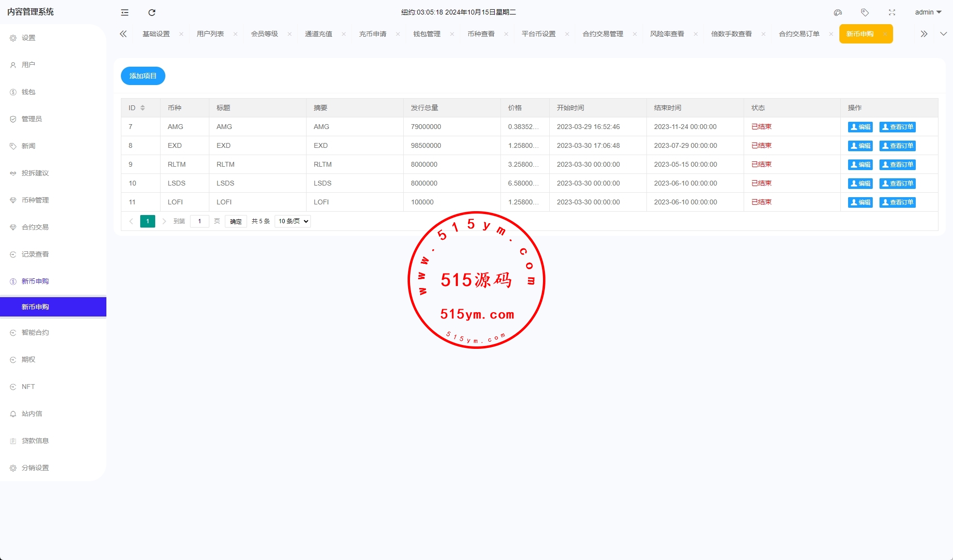
Task: Open the admin user dropdown
Action: point(928,13)
